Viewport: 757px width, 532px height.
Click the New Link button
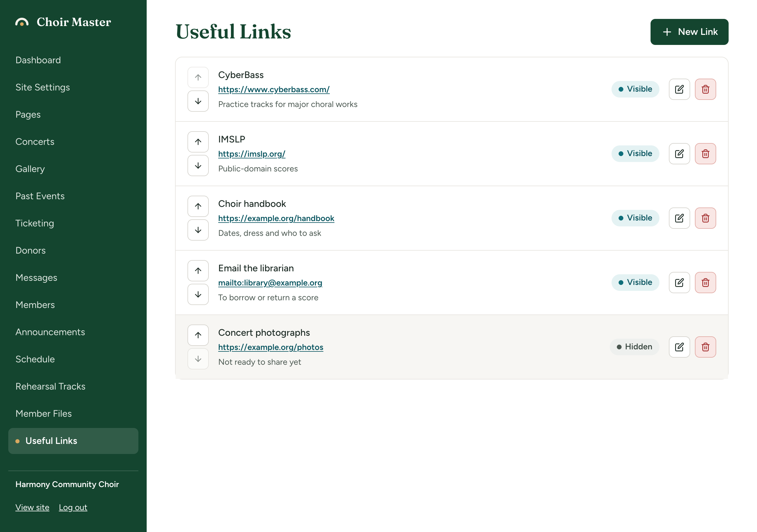point(689,32)
